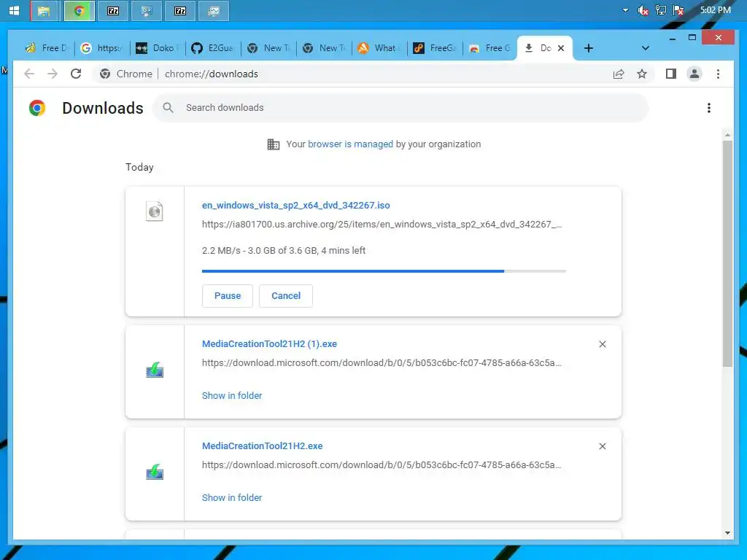
Task: Switch to the Free G tab
Action: [x=489, y=48]
